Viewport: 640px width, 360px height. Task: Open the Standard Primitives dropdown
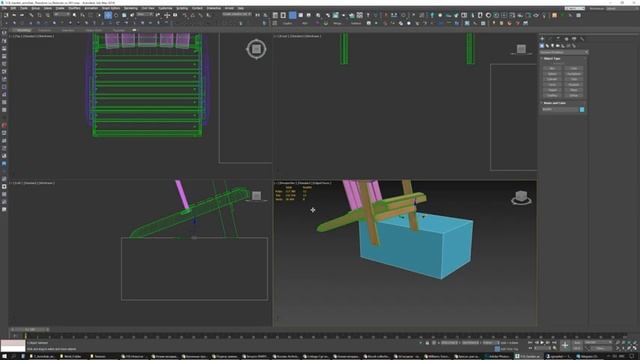click(x=564, y=52)
